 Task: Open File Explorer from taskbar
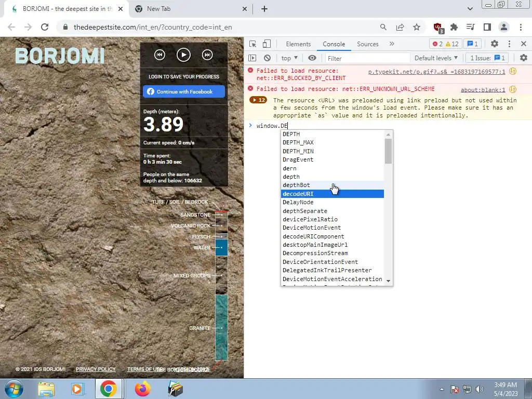[46, 389]
